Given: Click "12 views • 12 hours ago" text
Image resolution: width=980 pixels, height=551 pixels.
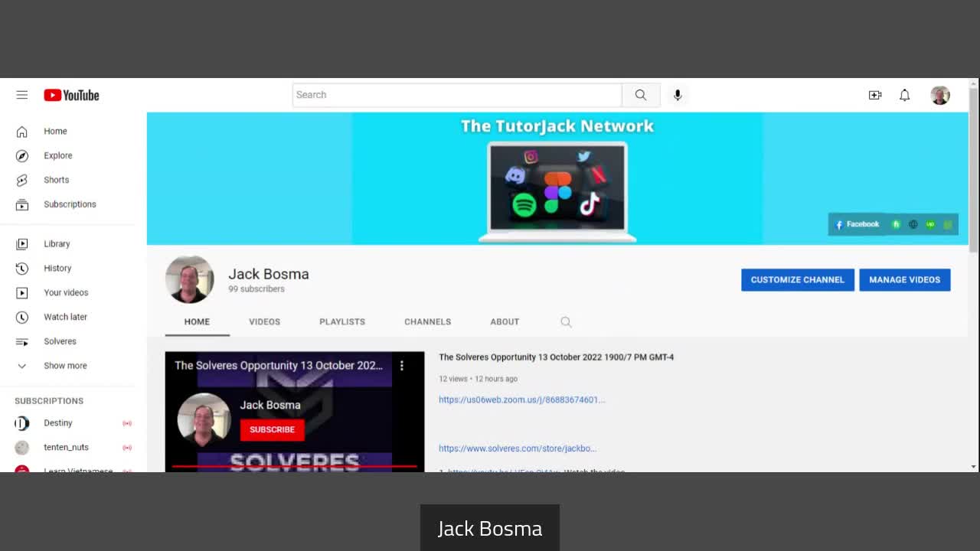Looking at the screenshot, I should 478,379.
